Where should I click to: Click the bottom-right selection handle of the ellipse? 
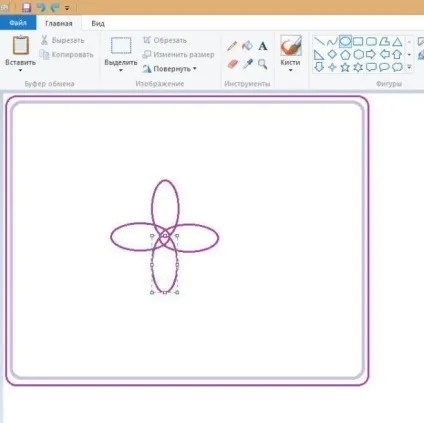177,292
